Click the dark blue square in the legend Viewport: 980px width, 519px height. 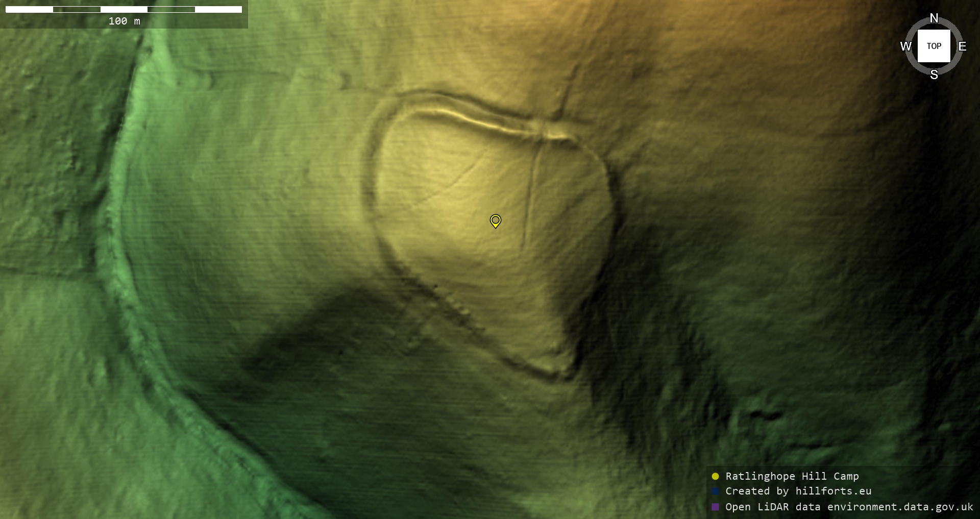coord(715,491)
